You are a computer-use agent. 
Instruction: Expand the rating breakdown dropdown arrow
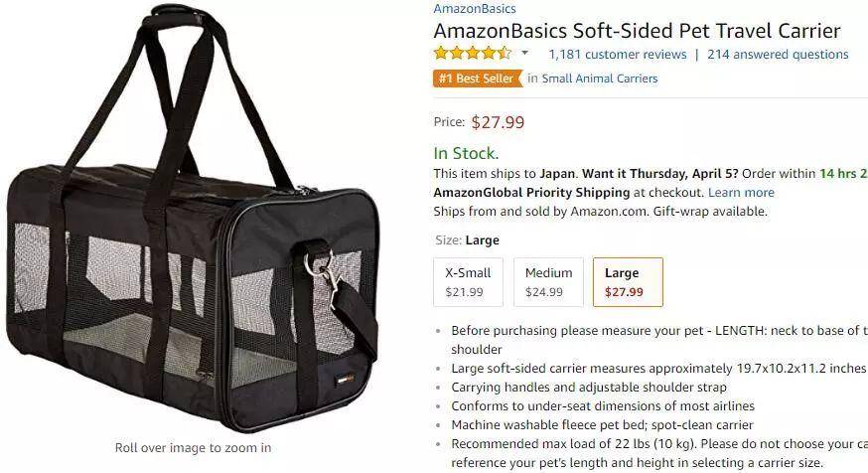524,54
